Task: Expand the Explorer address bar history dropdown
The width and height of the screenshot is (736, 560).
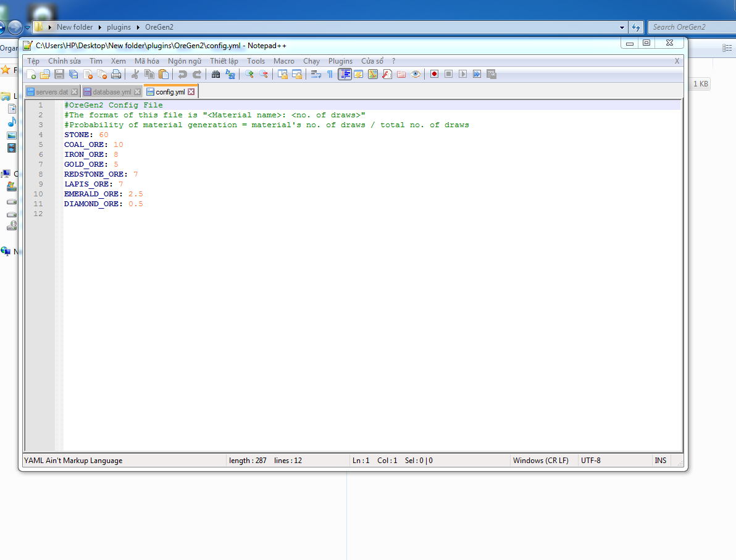Action: pyautogui.click(x=622, y=27)
